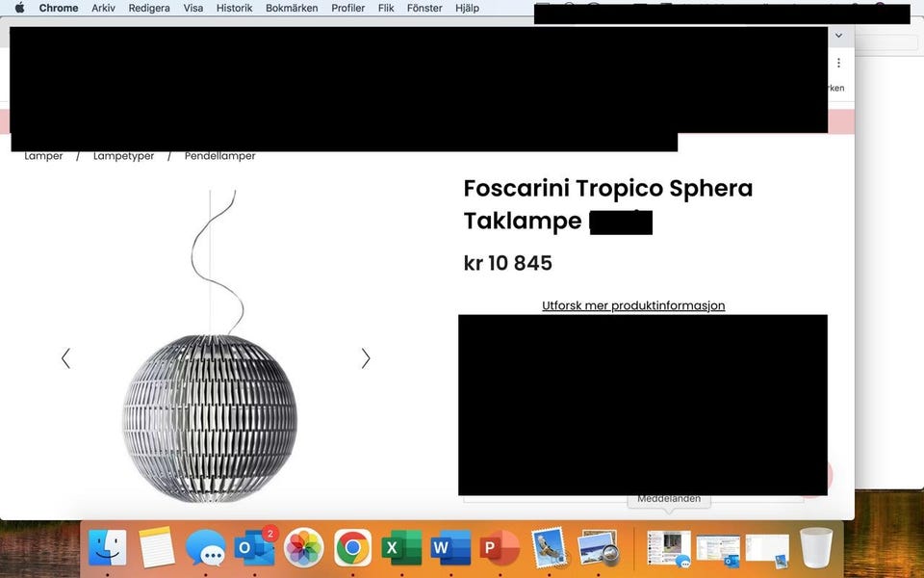This screenshot has width=924, height=578.
Task: Open the Historik menu in menu bar
Action: coord(234,8)
